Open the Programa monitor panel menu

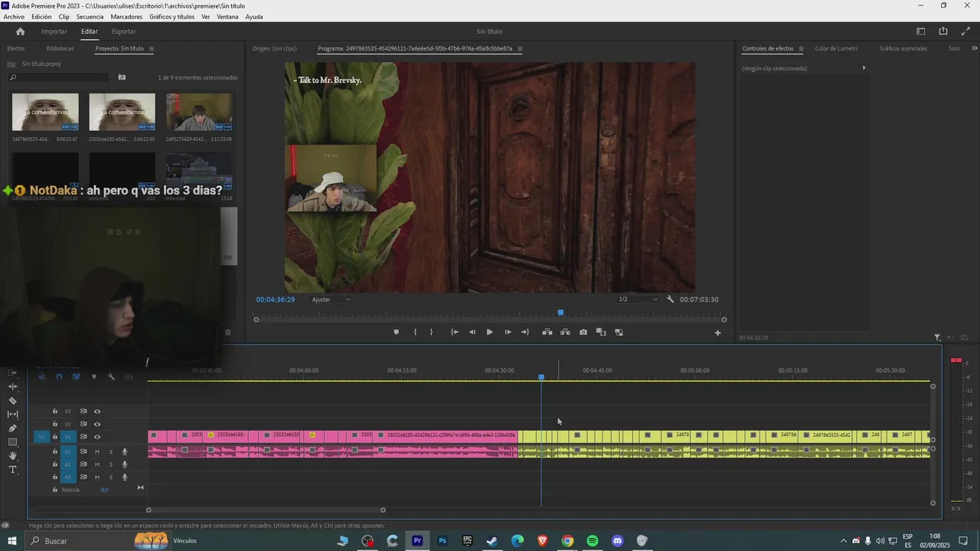pos(519,49)
